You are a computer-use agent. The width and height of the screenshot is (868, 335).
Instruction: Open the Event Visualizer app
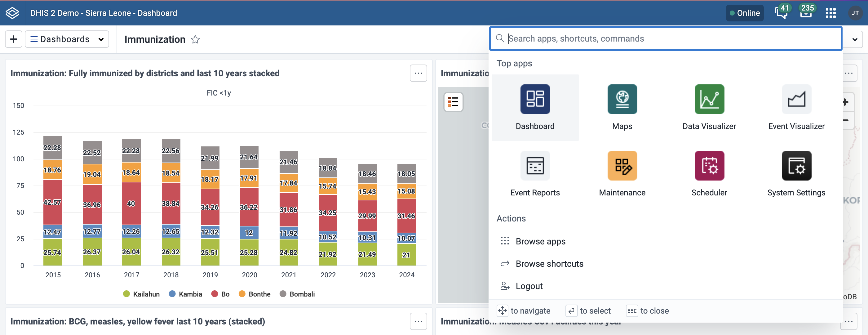coord(796,99)
